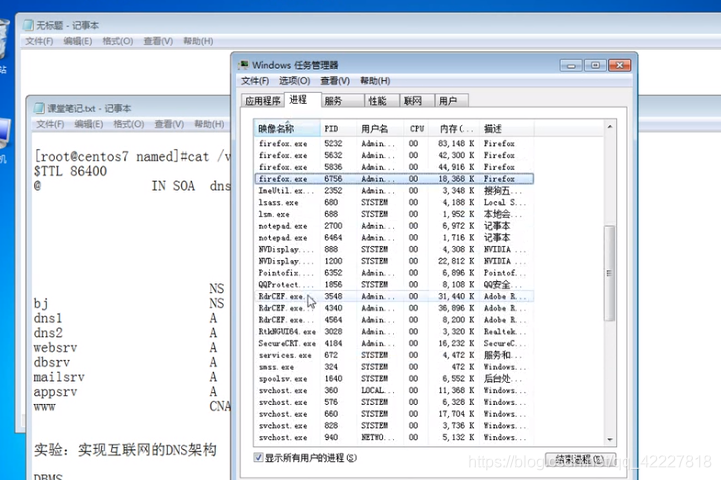The height and width of the screenshot is (480, 721).
Task: Select RdrCEF.exe process with PID 4340
Action: click(394, 308)
